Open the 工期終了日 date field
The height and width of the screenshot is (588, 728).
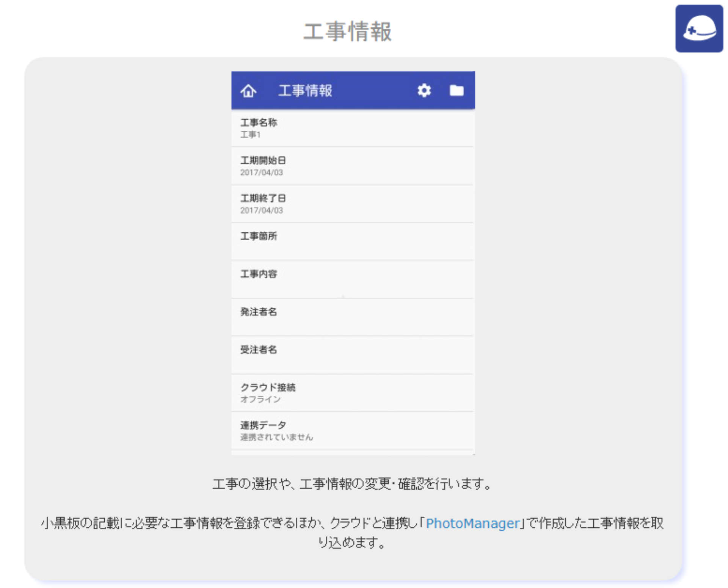353,204
